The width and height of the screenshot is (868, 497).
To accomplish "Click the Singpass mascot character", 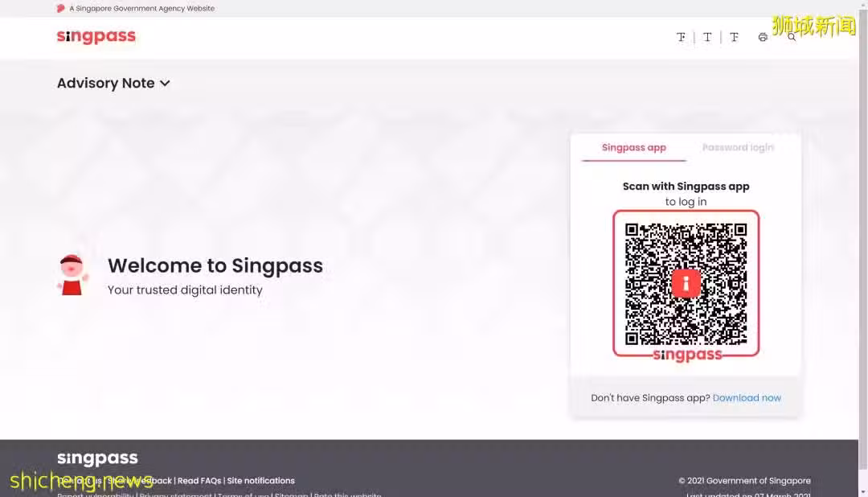I will coord(72,275).
